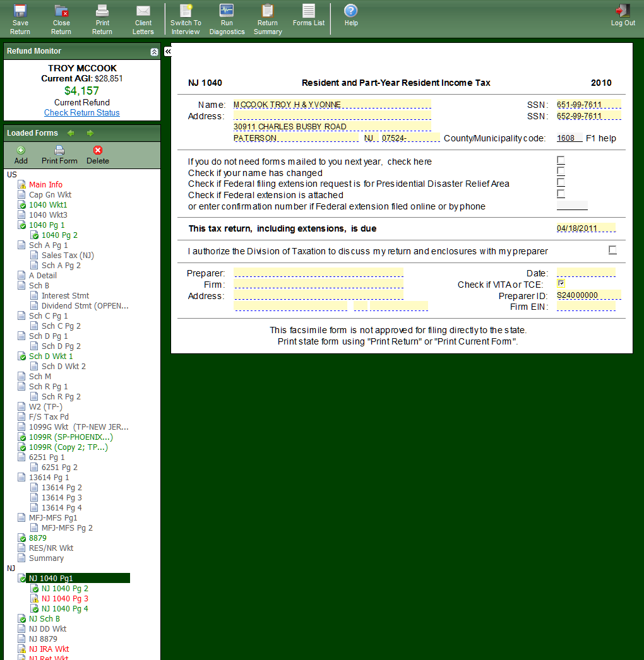Open Client Letters from the toolbar

coord(143,11)
